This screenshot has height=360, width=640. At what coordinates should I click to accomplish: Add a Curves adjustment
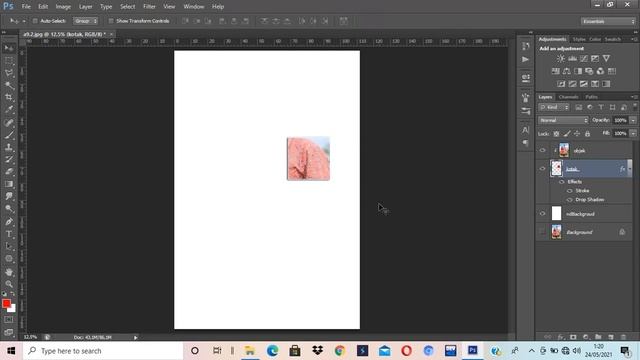click(x=584, y=59)
